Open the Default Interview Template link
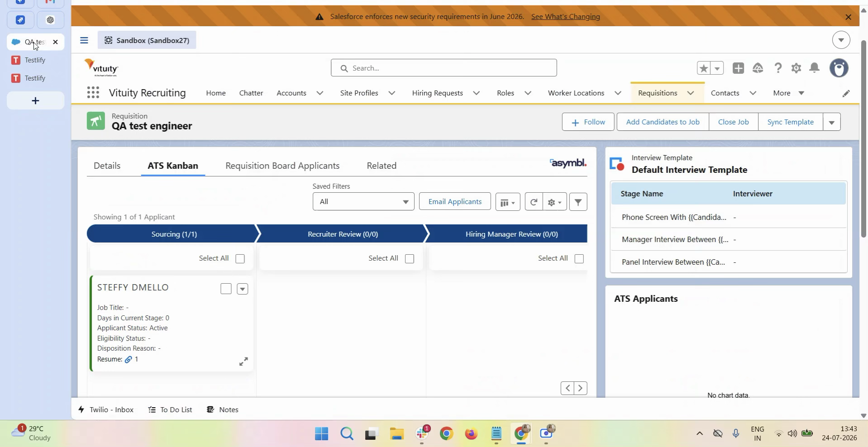Screen dimensions: 868x447 690,170
